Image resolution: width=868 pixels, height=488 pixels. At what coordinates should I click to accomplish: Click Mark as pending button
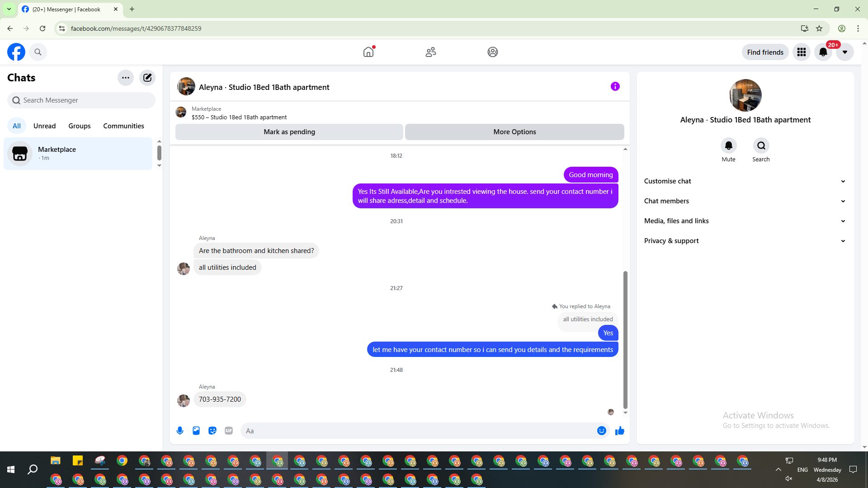click(289, 132)
